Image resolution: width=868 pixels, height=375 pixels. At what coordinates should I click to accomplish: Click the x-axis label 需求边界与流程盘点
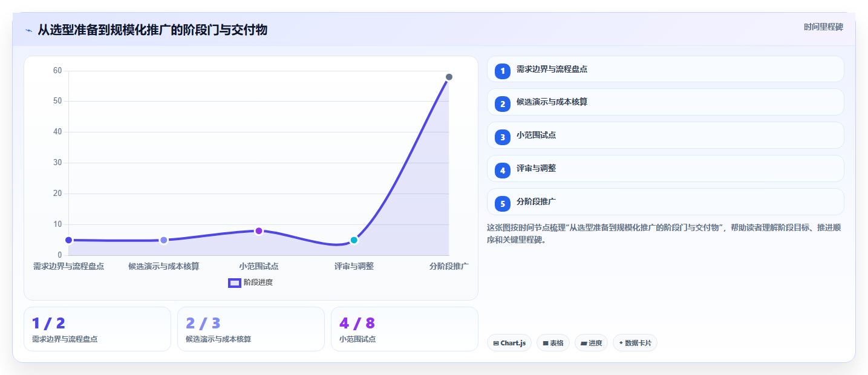click(x=68, y=266)
